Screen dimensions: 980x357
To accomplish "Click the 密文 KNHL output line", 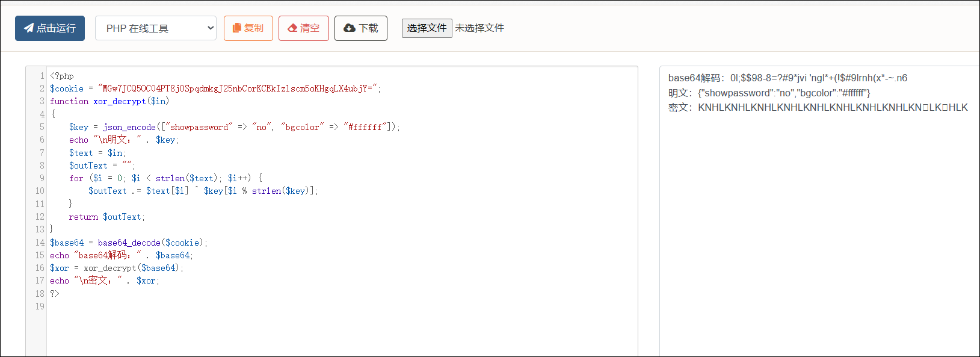I will pos(818,108).
